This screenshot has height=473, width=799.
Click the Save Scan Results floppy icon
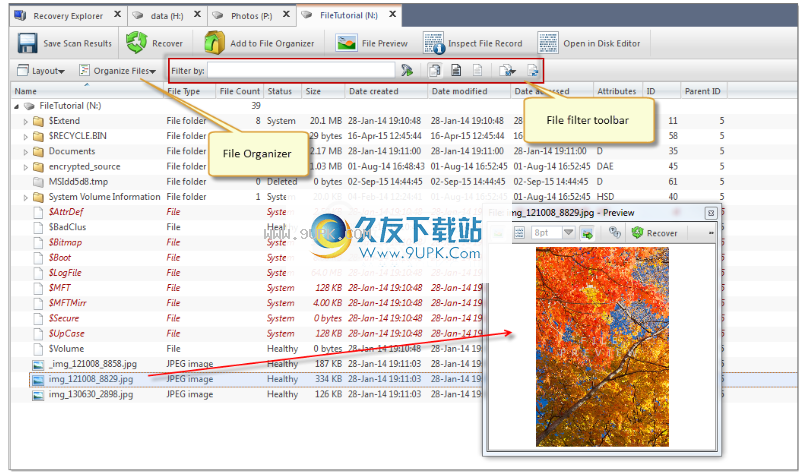pos(27,43)
